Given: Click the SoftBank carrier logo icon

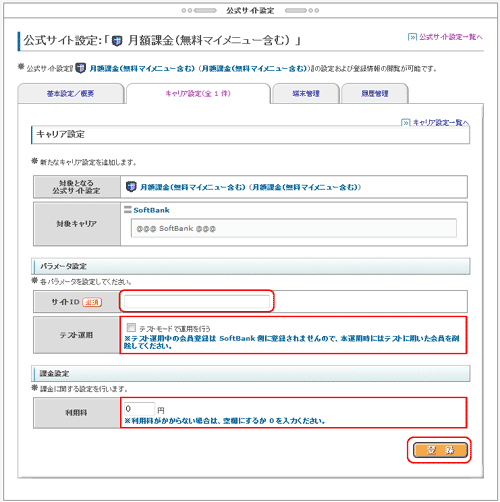Looking at the screenshot, I should (x=128, y=210).
